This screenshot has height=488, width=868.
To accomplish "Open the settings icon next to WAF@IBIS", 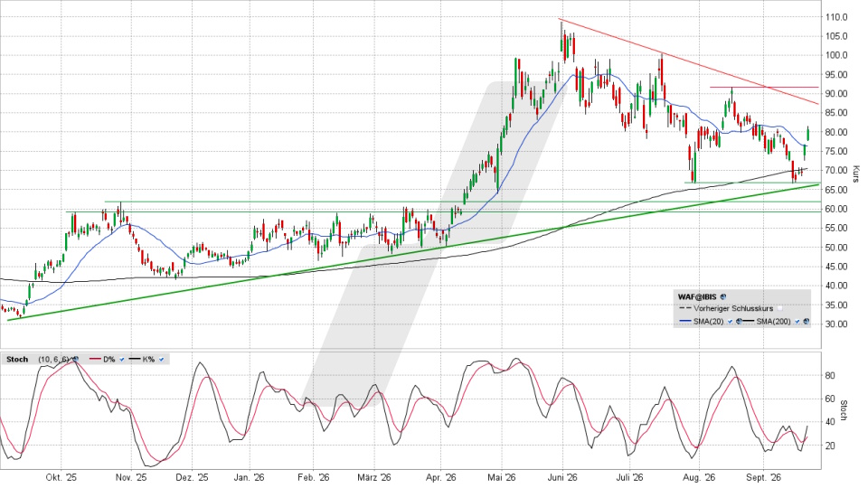I will point(723,297).
